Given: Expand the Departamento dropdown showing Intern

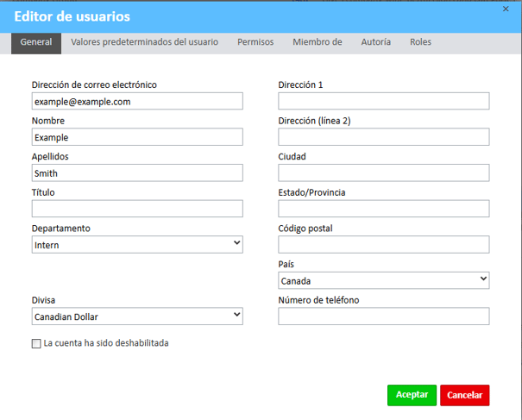Looking at the screenshot, I should [137, 245].
